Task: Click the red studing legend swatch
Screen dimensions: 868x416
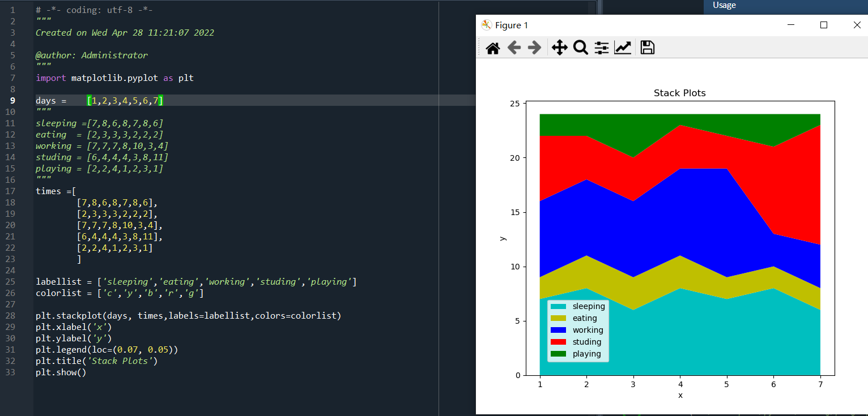Action: tap(559, 342)
